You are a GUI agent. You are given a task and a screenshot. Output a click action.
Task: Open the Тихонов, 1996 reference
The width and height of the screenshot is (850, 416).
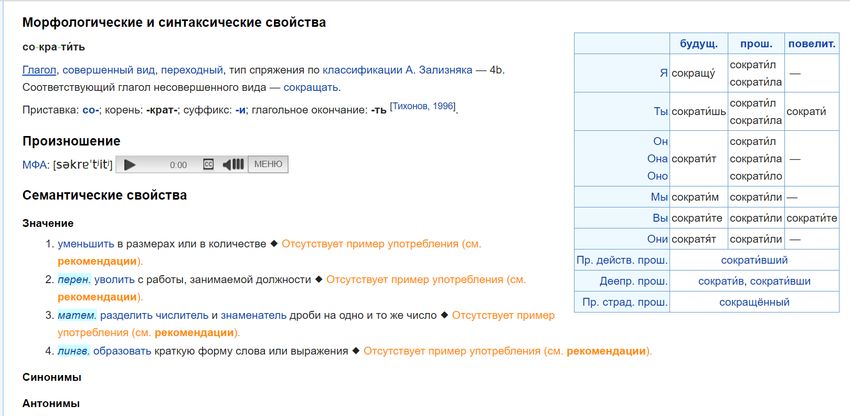(424, 105)
